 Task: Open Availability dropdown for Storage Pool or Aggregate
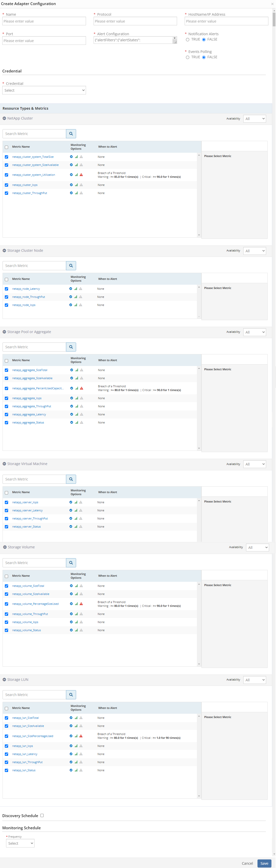[255, 332]
